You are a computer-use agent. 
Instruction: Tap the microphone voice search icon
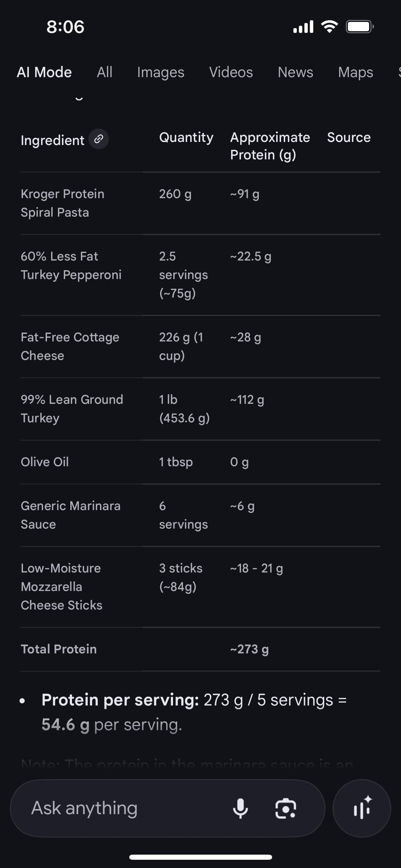[240, 808]
